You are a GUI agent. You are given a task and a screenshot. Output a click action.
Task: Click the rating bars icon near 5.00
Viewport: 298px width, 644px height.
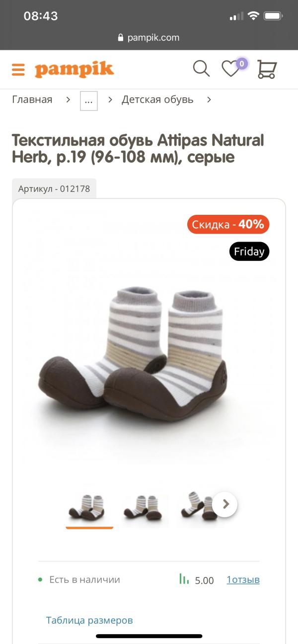pos(184,579)
